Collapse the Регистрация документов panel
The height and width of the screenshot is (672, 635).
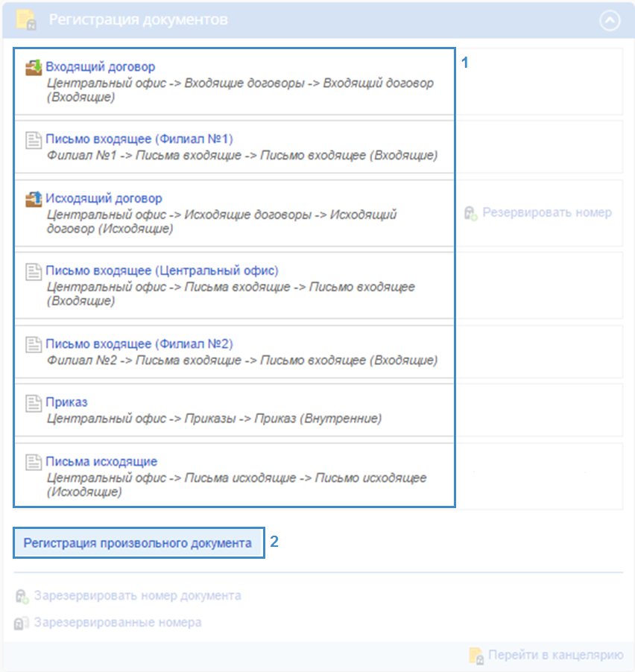tap(610, 20)
